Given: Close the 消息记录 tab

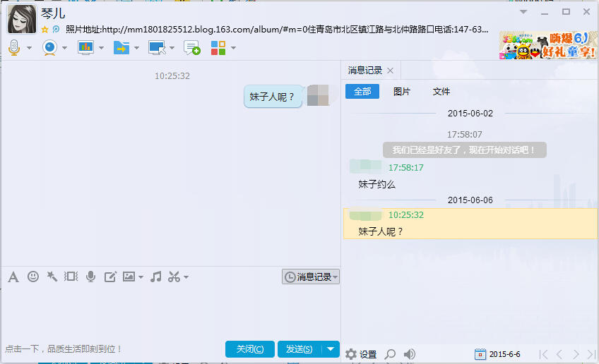Looking at the screenshot, I should (x=390, y=71).
